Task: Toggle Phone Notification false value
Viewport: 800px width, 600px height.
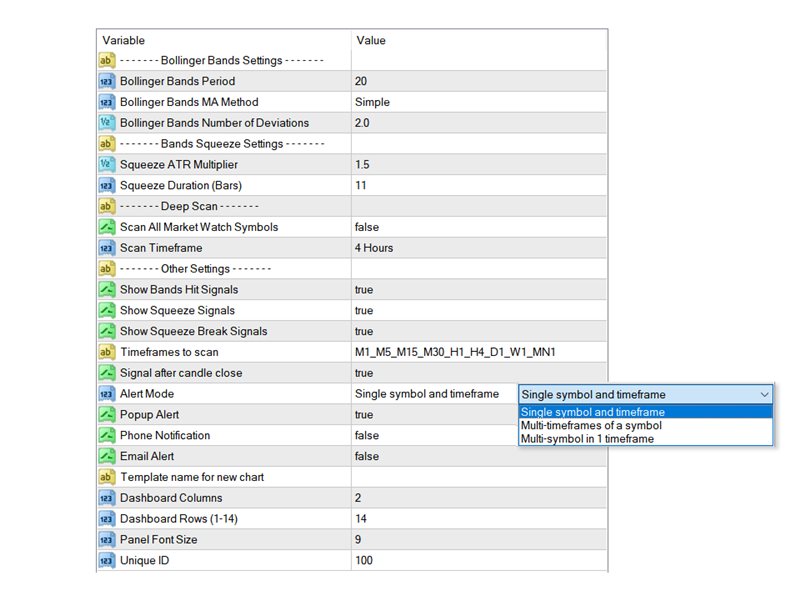Action: tap(366, 435)
